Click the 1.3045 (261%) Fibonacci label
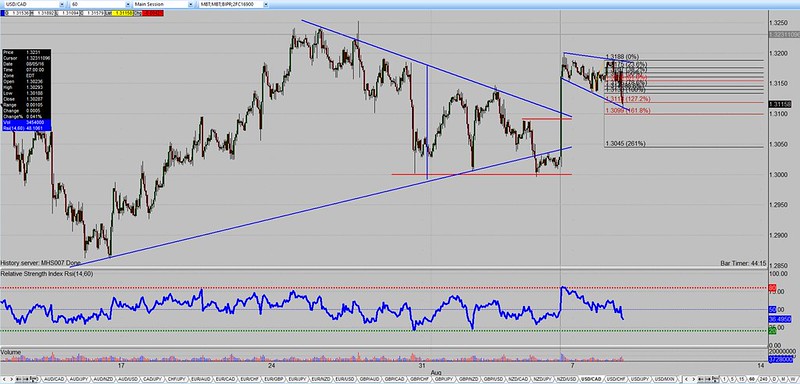Image resolution: width=800 pixels, height=384 pixels. [x=625, y=144]
